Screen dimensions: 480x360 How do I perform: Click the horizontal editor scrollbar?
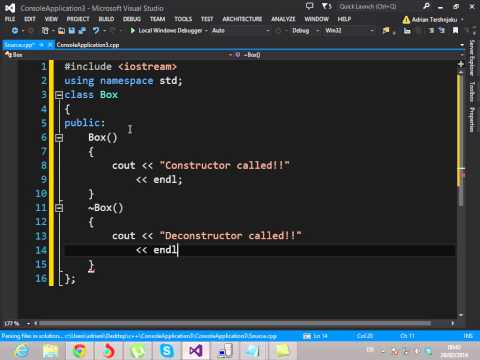coord(235,323)
